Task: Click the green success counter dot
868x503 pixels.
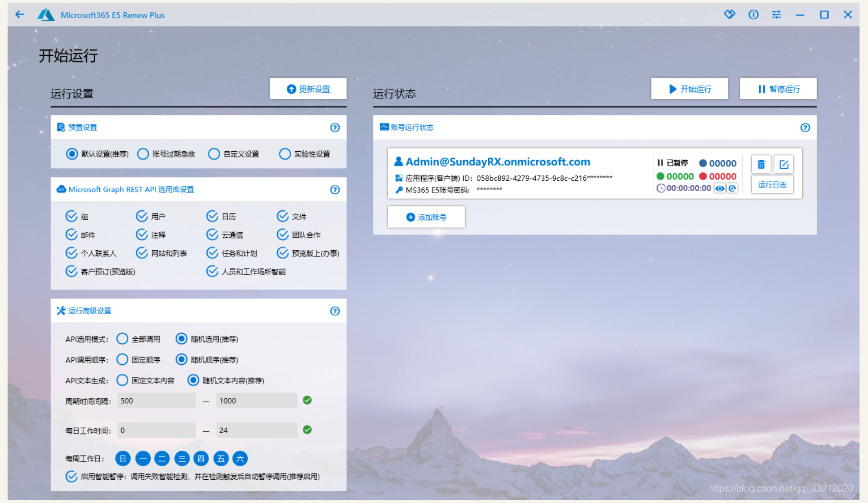Action: tap(660, 176)
